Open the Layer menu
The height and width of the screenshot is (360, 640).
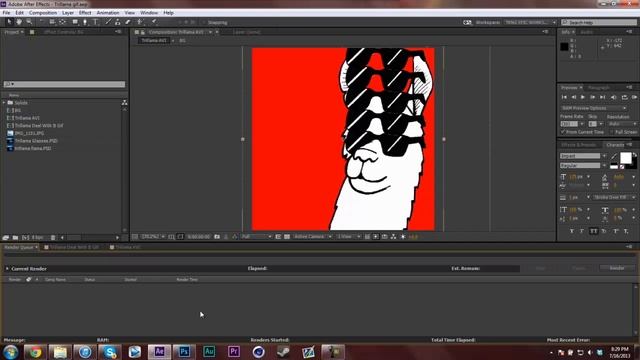[x=68, y=13]
